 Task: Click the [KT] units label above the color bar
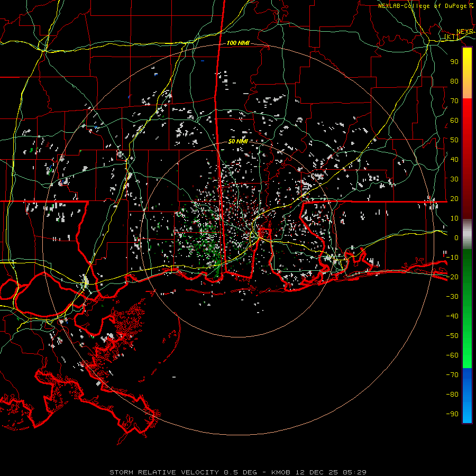click(x=452, y=37)
